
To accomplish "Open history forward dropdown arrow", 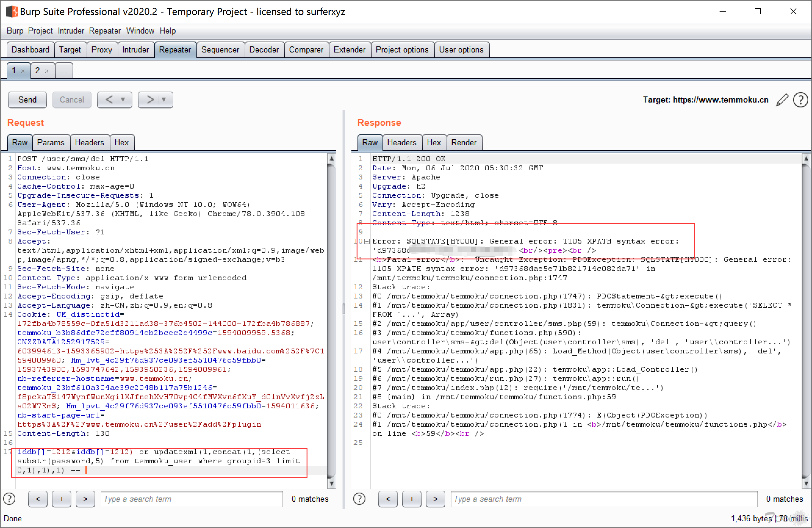I will click(x=164, y=100).
